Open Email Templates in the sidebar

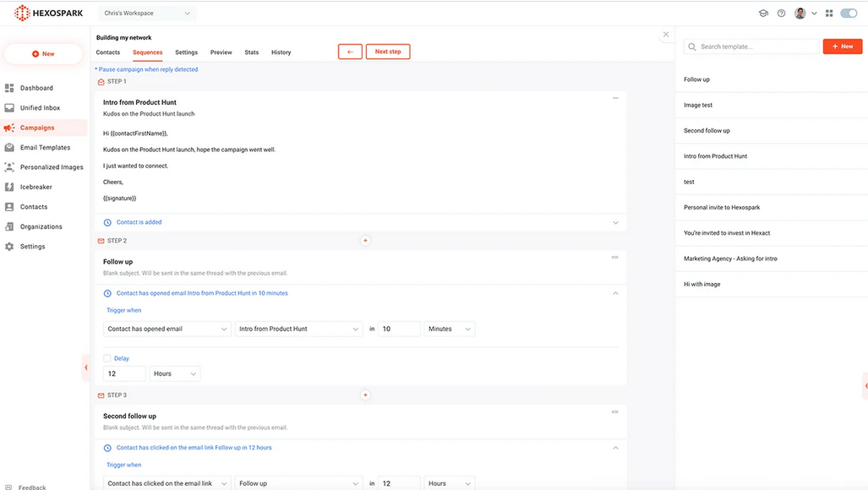point(45,148)
